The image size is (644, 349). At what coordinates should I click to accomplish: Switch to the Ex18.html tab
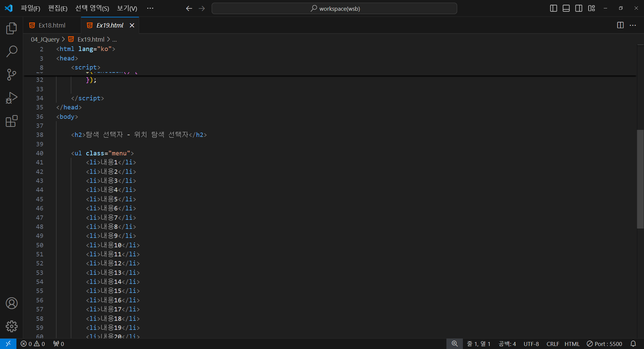coord(52,25)
